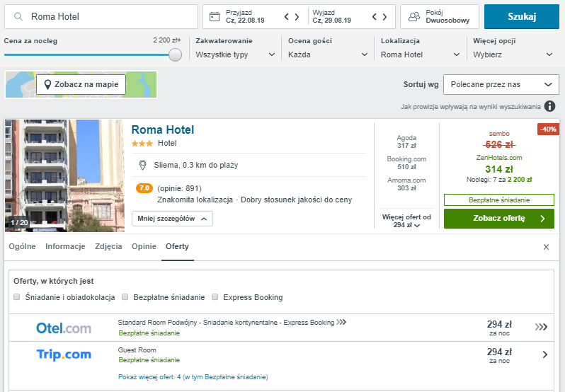565x392 pixels.
Task: Expand Więcej ofert od 294 zł
Action: click(406, 221)
